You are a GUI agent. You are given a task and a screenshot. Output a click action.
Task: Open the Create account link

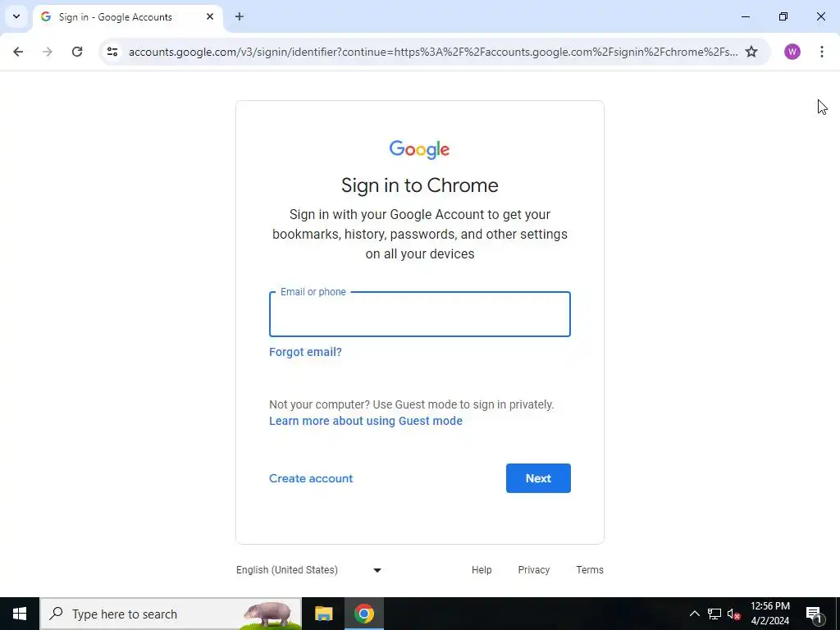tap(311, 478)
